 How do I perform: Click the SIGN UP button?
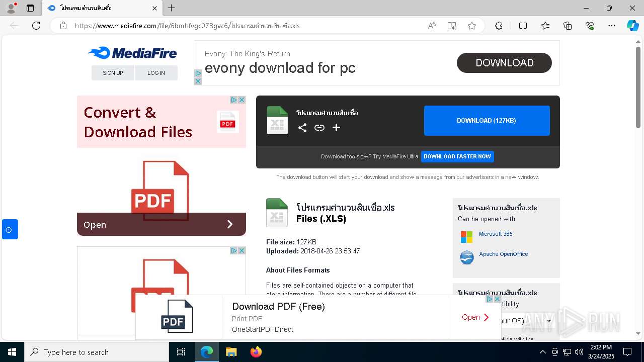pyautogui.click(x=113, y=73)
